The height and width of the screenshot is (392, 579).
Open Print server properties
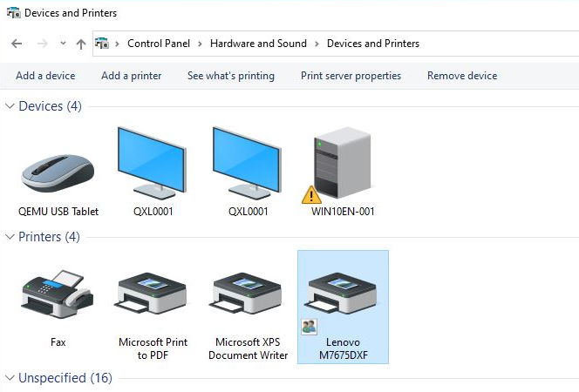351,76
